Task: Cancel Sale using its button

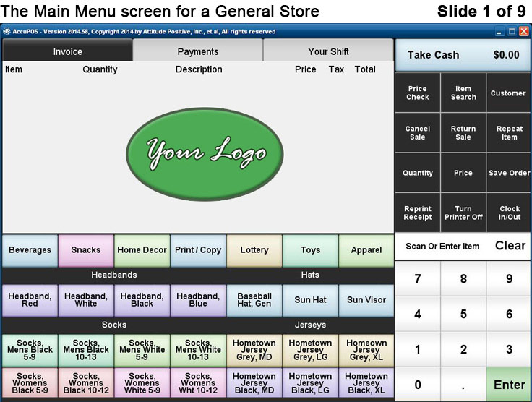Action: (418, 132)
